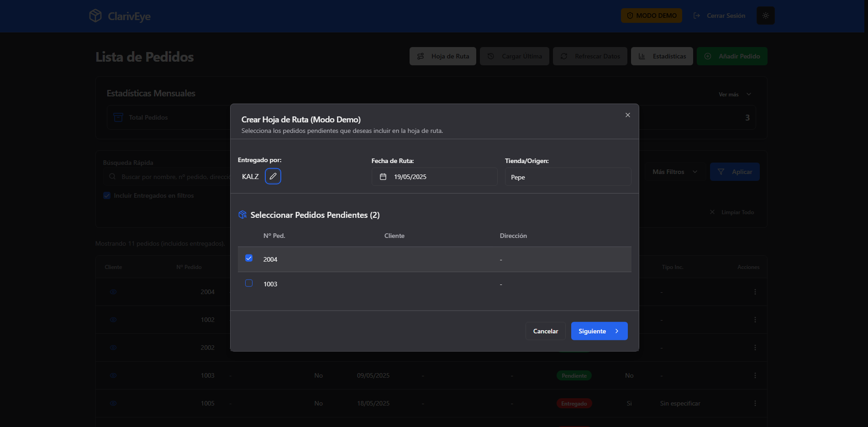868x427 pixels.
Task: Click the ClarivEye cube logo
Action: [x=95, y=16]
